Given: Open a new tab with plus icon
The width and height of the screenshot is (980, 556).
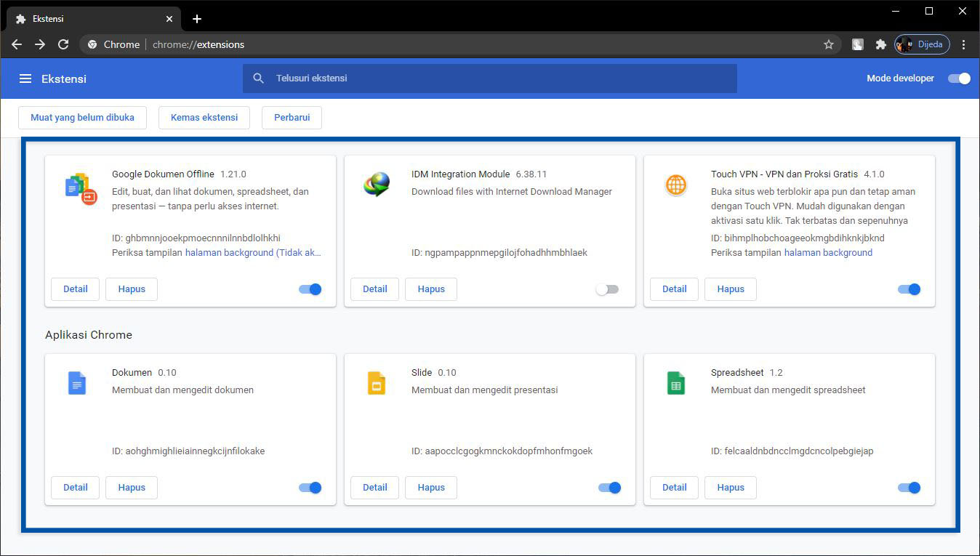Looking at the screenshot, I should (x=197, y=19).
